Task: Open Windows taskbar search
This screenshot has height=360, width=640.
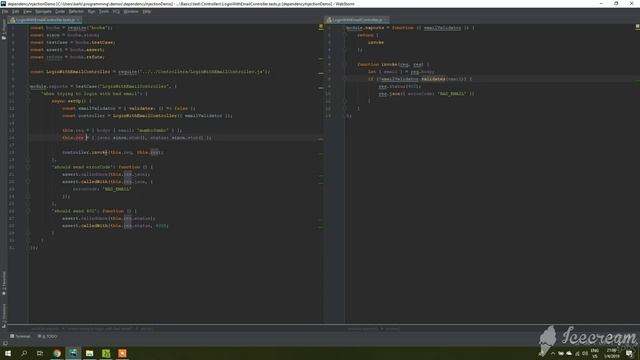Action: coord(24,353)
